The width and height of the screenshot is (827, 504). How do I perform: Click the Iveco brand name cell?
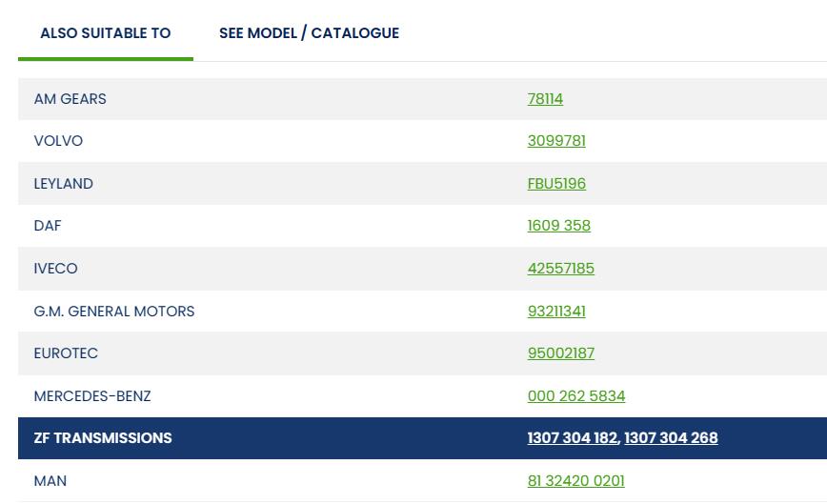(x=55, y=269)
